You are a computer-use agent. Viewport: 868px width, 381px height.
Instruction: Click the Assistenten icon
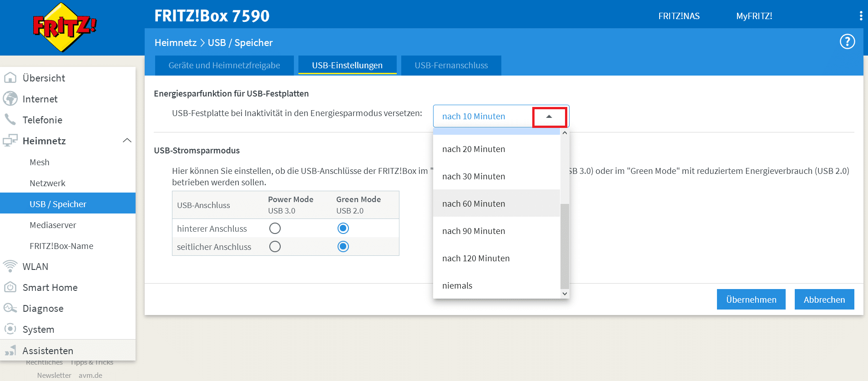point(10,351)
